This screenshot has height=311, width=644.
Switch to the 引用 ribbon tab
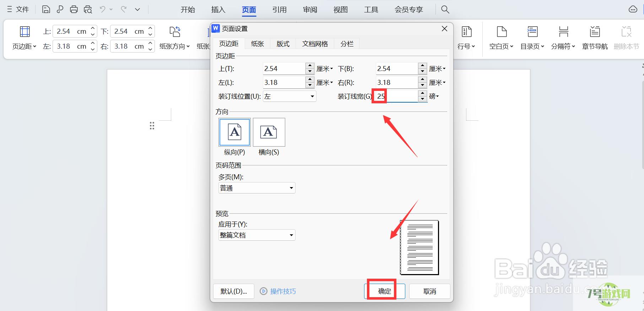coord(279,10)
